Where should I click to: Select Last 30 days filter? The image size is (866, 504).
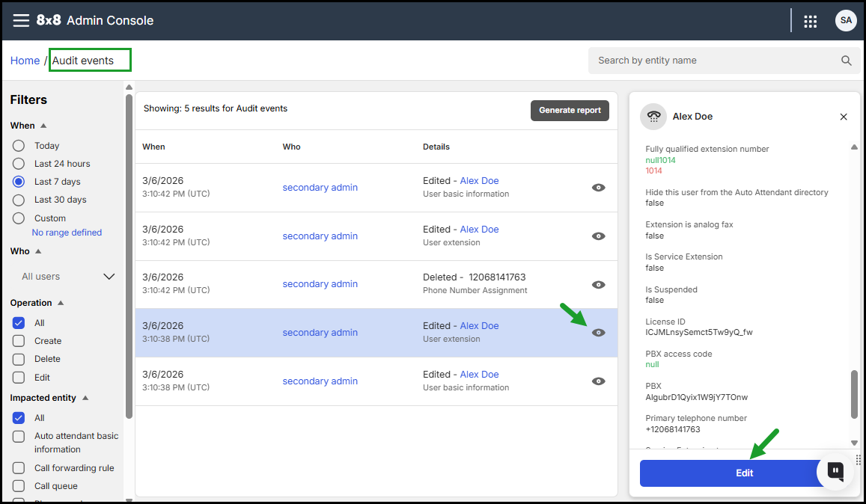(x=19, y=200)
